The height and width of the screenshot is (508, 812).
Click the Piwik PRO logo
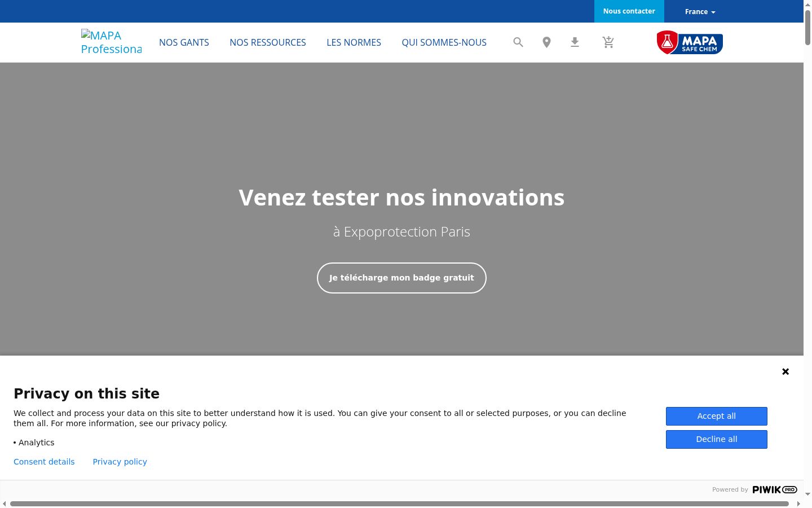[775, 489]
